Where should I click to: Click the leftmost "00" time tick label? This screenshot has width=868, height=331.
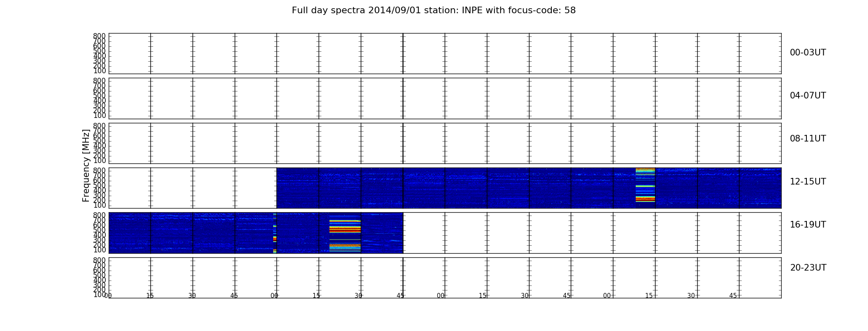click(108, 295)
